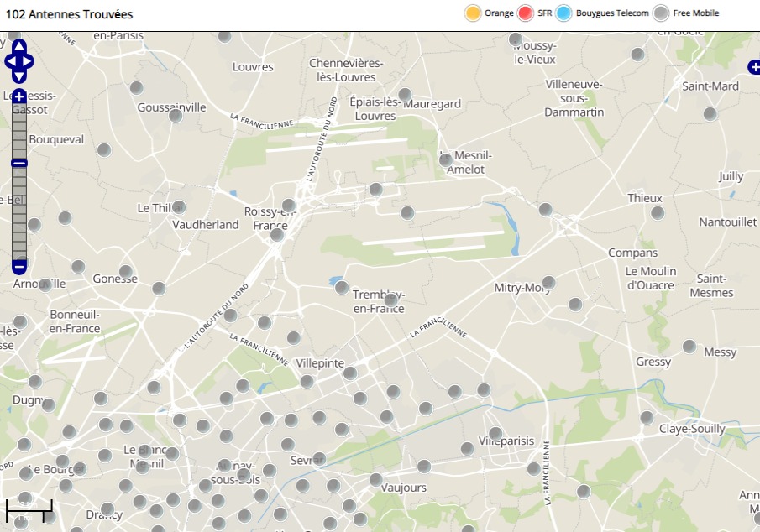Screen dimensions: 760x532
Task: Pan the map left with the west arrow
Action: 9,61
